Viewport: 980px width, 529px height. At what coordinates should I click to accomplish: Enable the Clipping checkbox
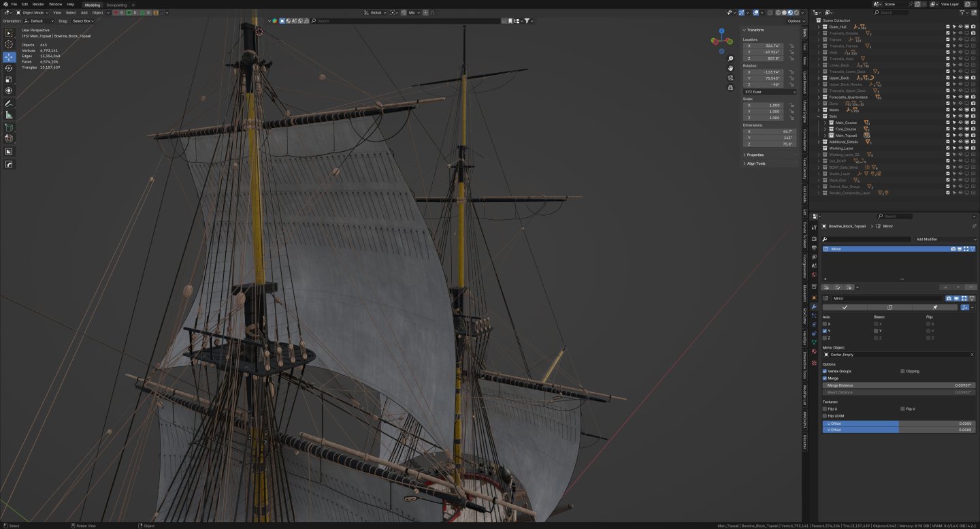coord(902,371)
